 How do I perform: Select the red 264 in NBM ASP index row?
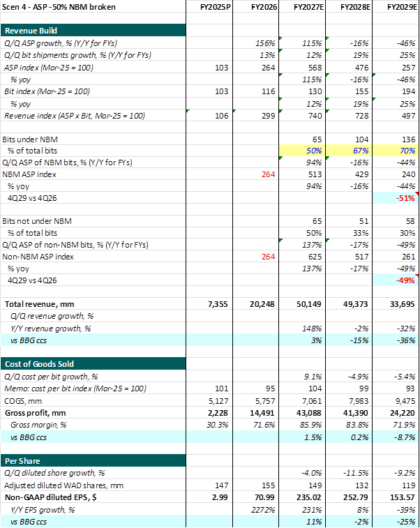268,174
